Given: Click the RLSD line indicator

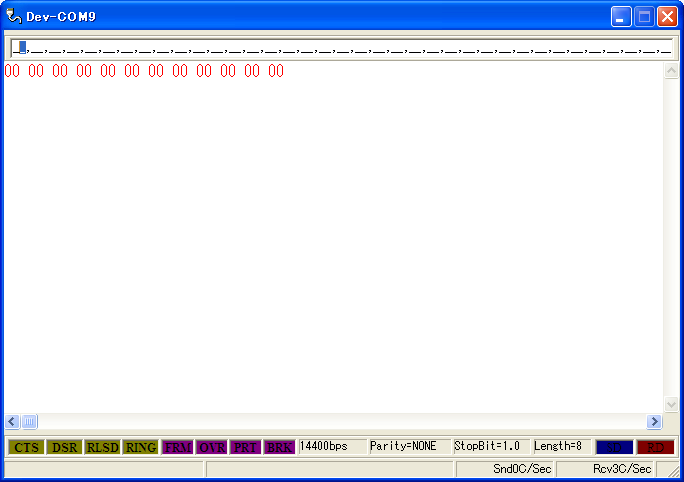Looking at the screenshot, I should (x=102, y=447).
